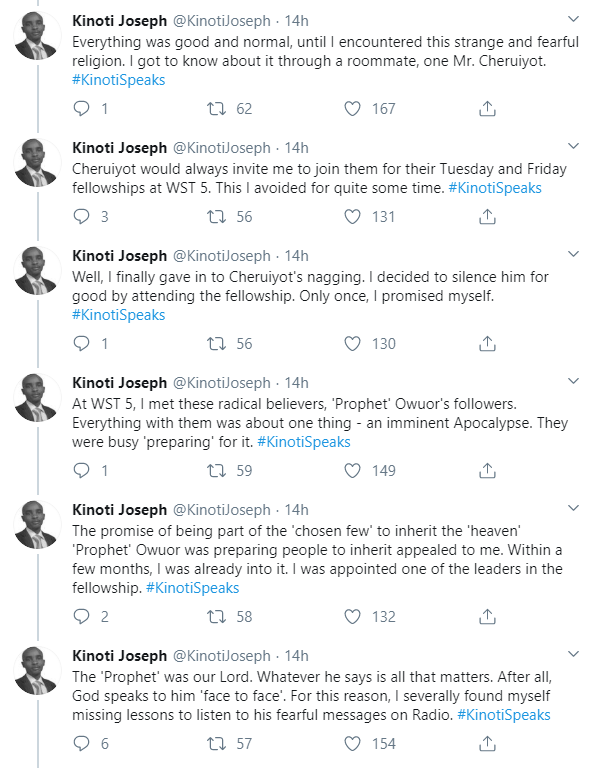Screen dimensions: 594x768
Task: Expand options chevron on Cheruiyot's nagging tweet
Action: click(573, 254)
